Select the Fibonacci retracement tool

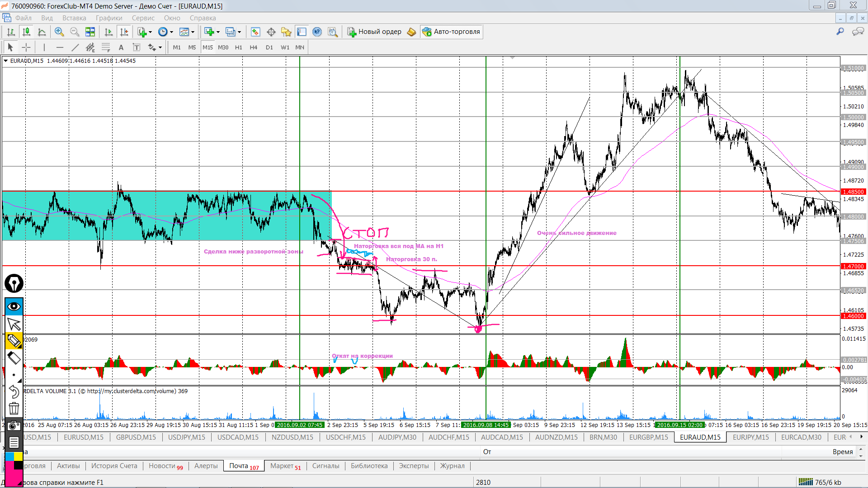pyautogui.click(x=106, y=47)
